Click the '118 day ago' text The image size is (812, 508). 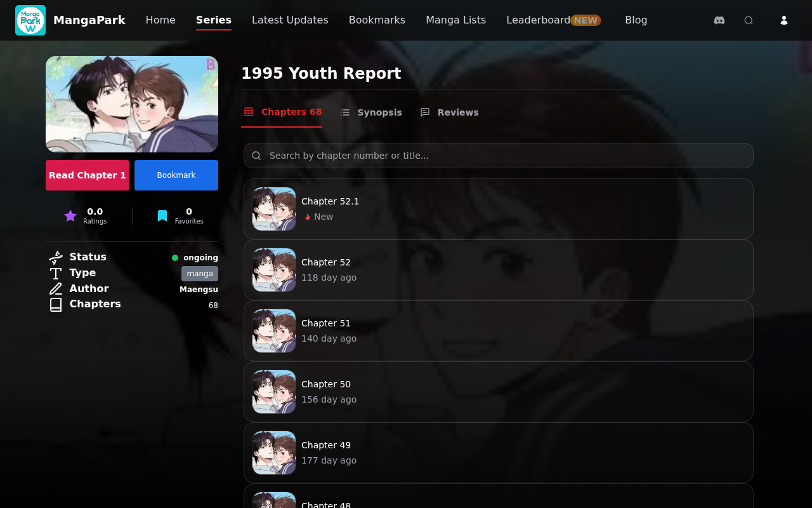click(329, 277)
